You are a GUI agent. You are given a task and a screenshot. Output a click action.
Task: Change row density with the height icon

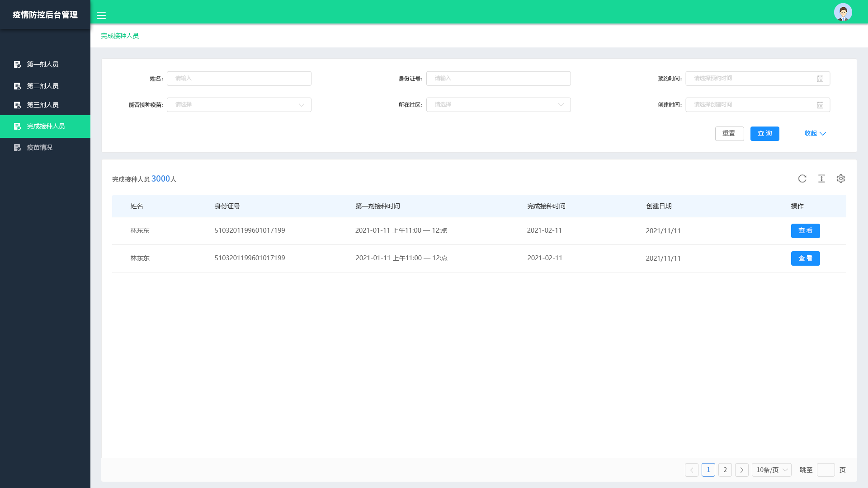821,178
